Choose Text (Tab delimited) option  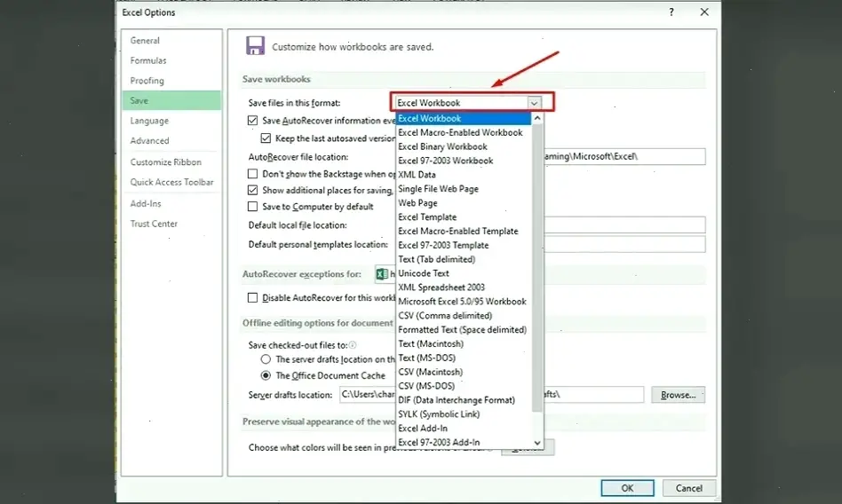(464, 259)
